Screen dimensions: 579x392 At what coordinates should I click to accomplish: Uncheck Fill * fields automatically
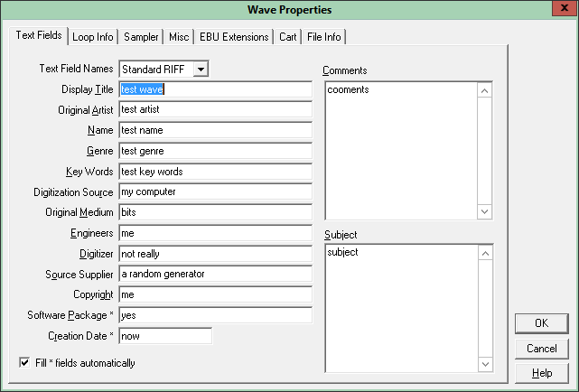(x=24, y=362)
